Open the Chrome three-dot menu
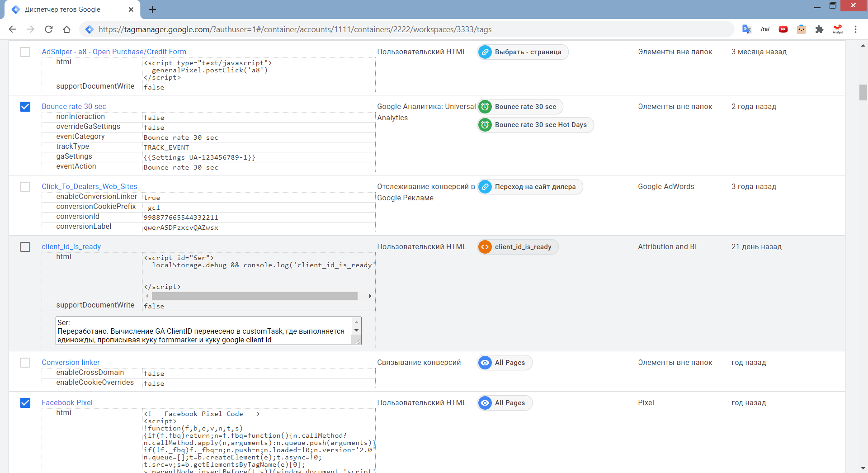The width and height of the screenshot is (868, 473). pyautogui.click(x=855, y=29)
